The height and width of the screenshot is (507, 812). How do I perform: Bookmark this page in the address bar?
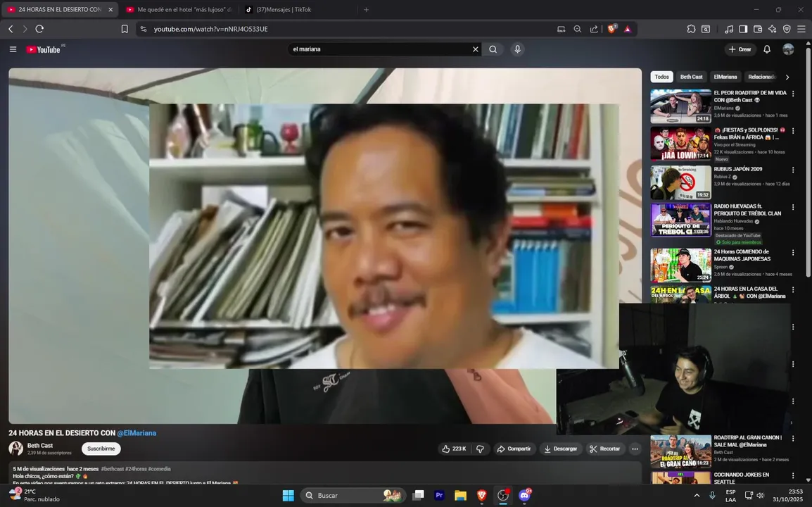click(125, 29)
